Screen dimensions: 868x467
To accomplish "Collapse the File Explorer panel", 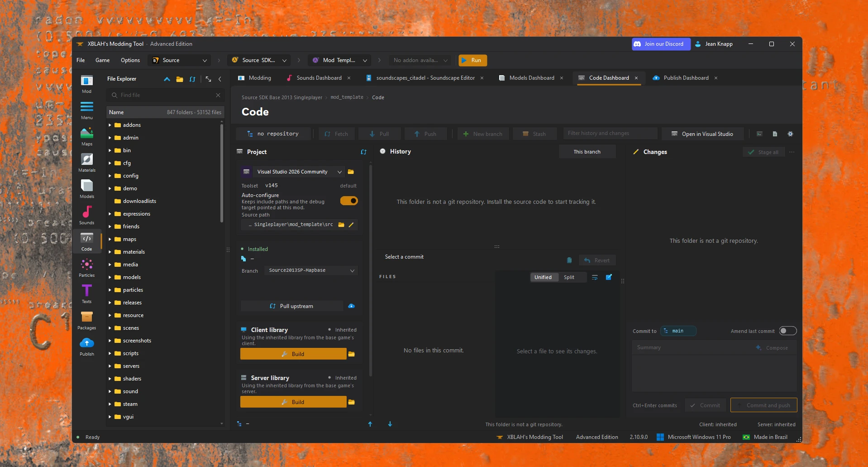I will pos(220,79).
